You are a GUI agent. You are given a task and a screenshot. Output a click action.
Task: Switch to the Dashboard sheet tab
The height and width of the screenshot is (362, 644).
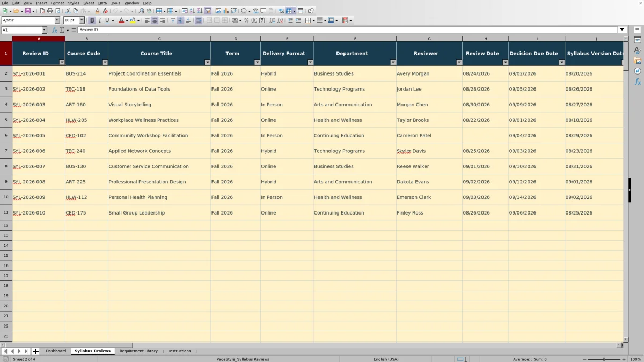pyautogui.click(x=56, y=351)
